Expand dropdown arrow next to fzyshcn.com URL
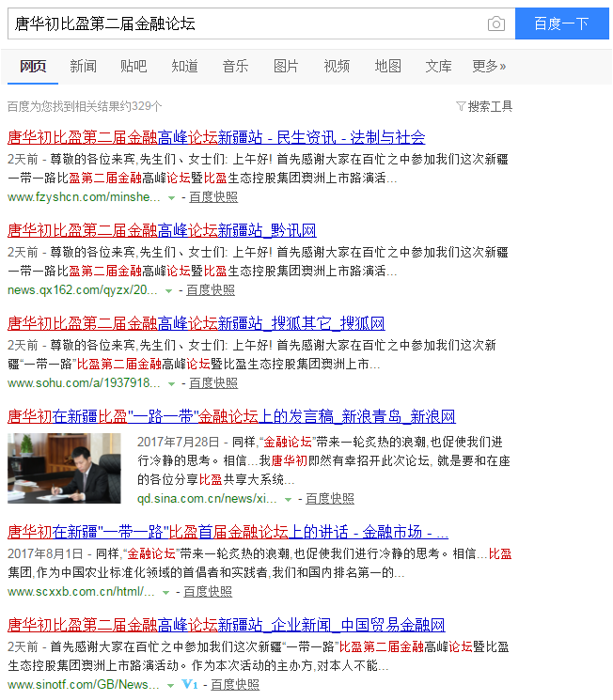Image resolution: width=613 pixels, height=700 pixels. click(171, 197)
